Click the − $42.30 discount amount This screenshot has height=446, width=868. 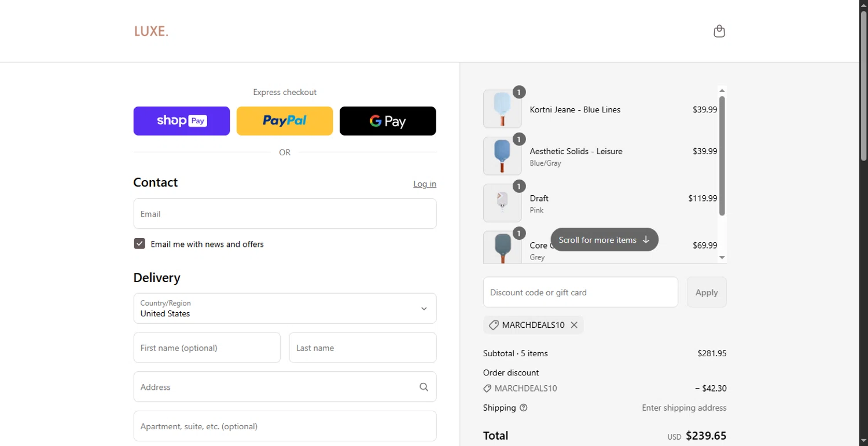(711, 389)
